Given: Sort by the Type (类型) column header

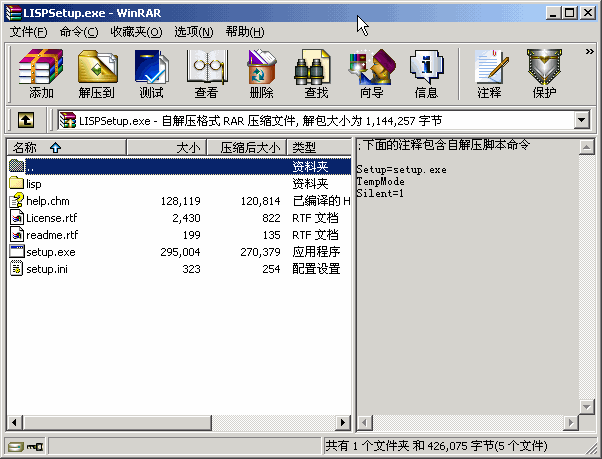Looking at the screenshot, I should pyautogui.click(x=319, y=147).
